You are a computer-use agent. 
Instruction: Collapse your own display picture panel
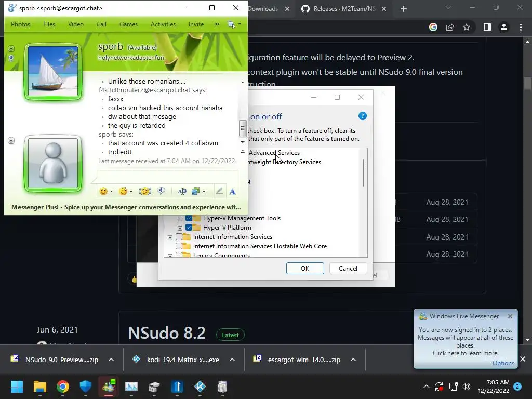click(x=11, y=140)
